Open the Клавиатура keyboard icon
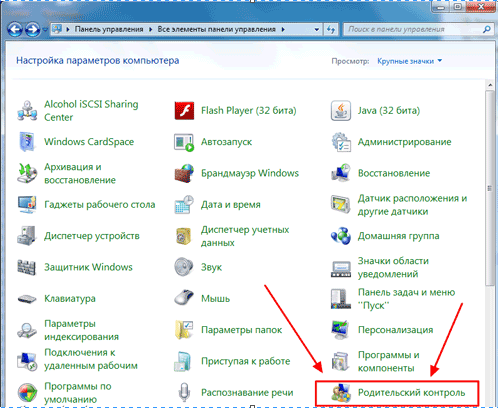This screenshot has width=498, height=408. tap(27, 298)
